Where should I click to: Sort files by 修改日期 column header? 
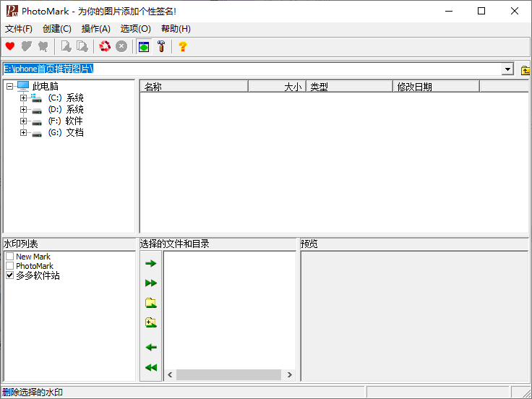[x=436, y=87]
